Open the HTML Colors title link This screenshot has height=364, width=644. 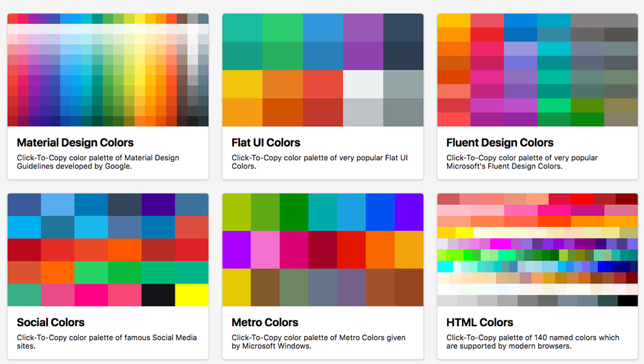[480, 322]
